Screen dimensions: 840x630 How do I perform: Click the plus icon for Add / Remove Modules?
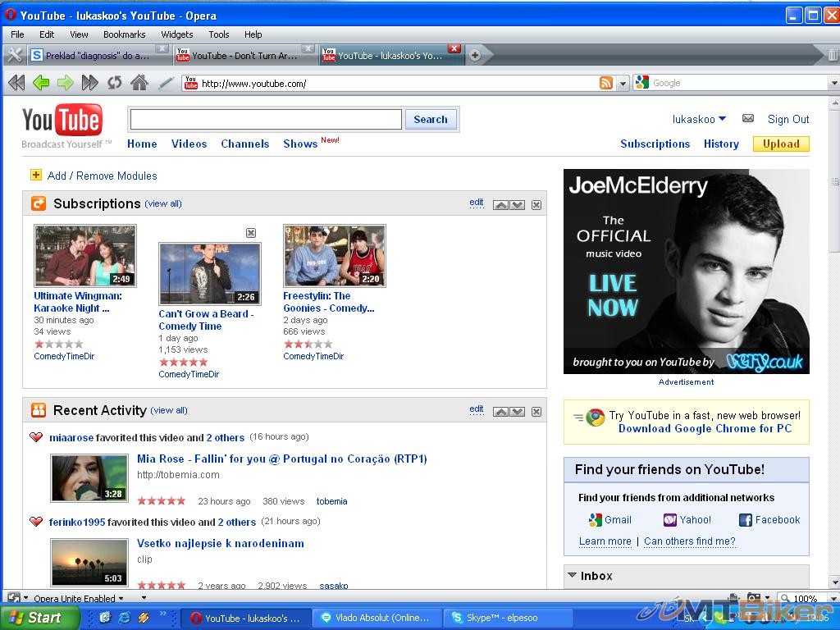coord(36,175)
